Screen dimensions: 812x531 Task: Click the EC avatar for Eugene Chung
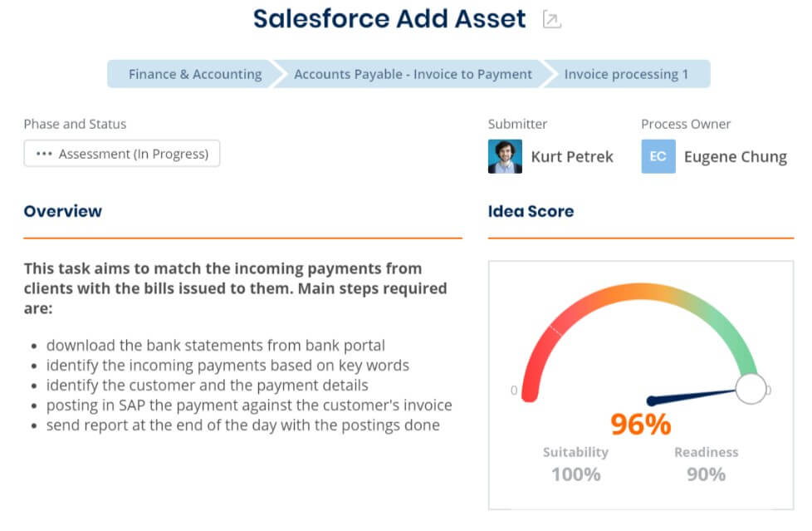tap(658, 156)
